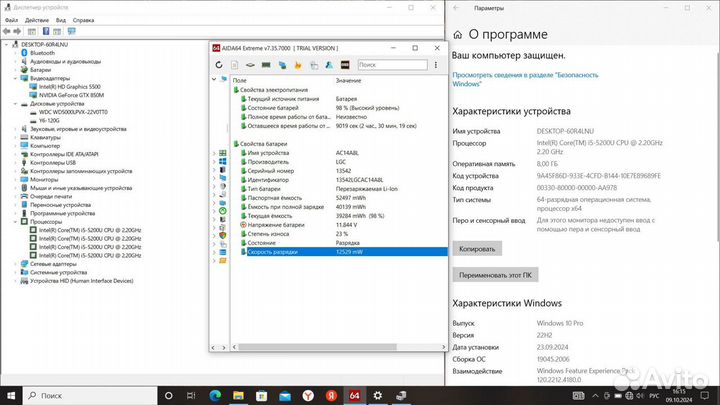
Task: Go back in the Параметры window
Action: (x=456, y=8)
